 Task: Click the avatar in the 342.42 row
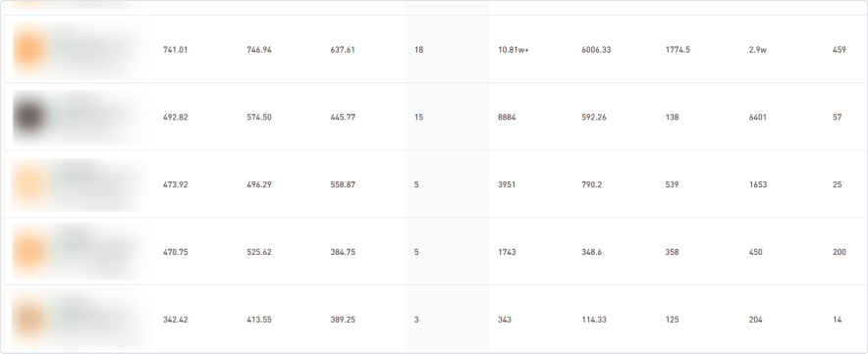[x=28, y=320]
